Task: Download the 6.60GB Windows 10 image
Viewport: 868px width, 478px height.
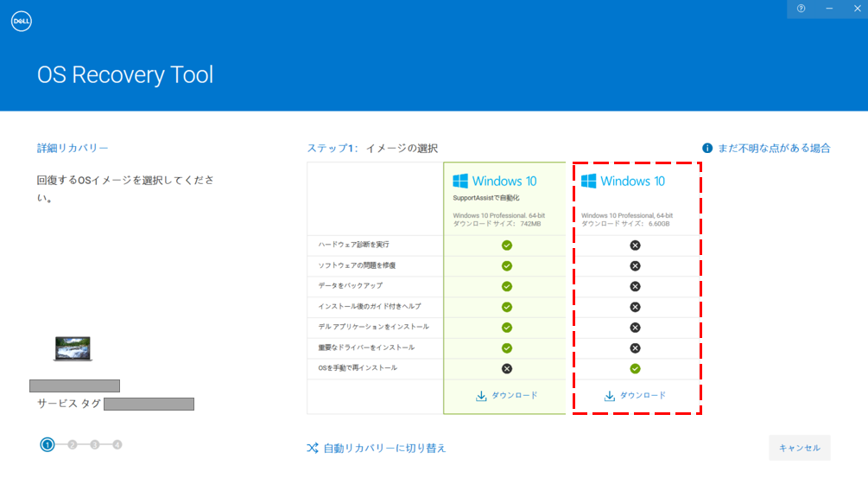Action: click(x=635, y=396)
